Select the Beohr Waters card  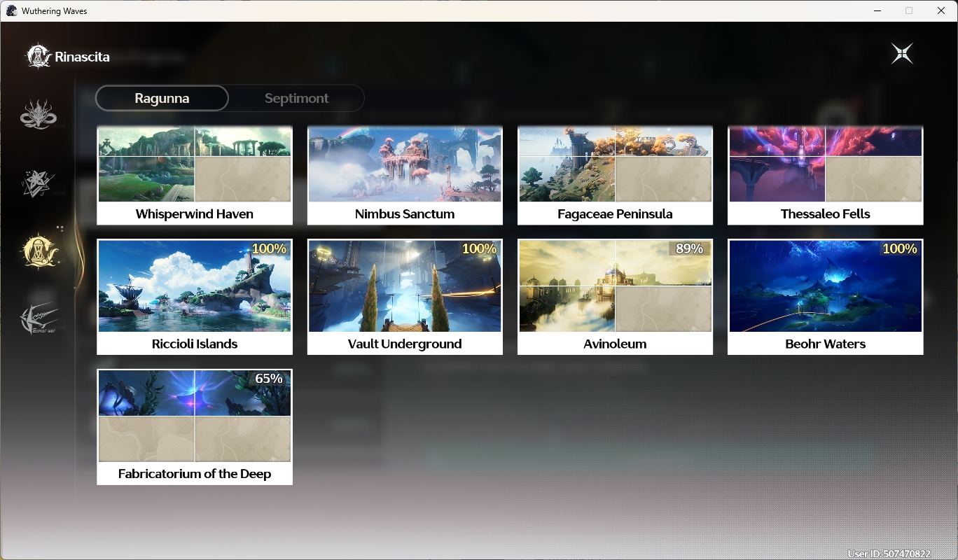(x=825, y=297)
